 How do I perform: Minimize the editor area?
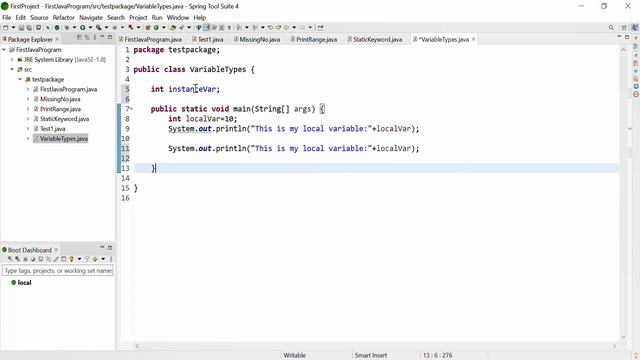click(x=619, y=37)
